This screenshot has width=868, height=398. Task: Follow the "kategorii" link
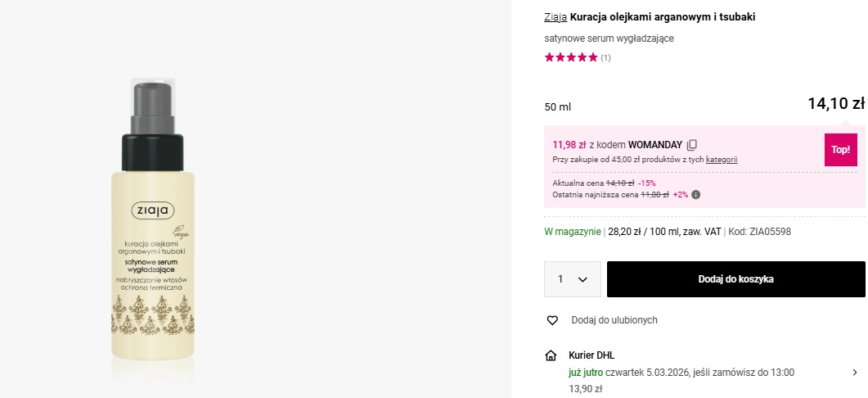pyautogui.click(x=722, y=160)
